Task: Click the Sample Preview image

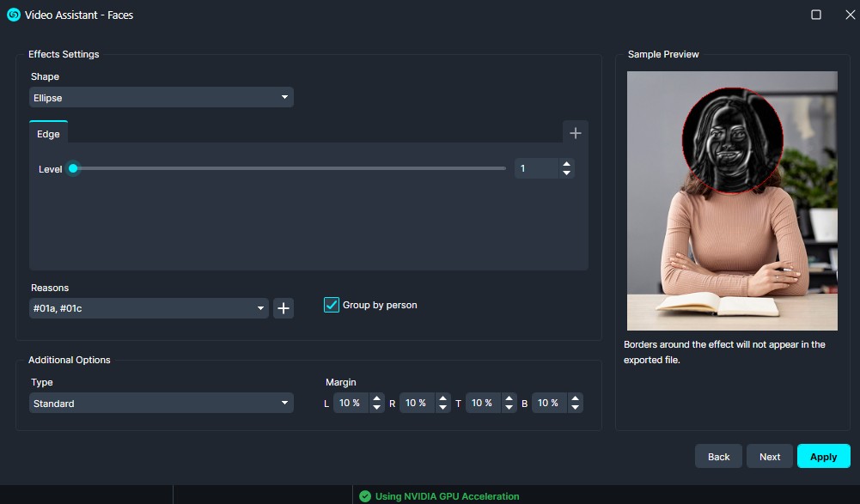Action: (732, 201)
